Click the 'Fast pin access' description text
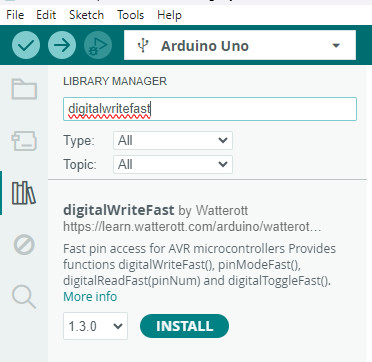372x362 pixels. click(x=199, y=265)
